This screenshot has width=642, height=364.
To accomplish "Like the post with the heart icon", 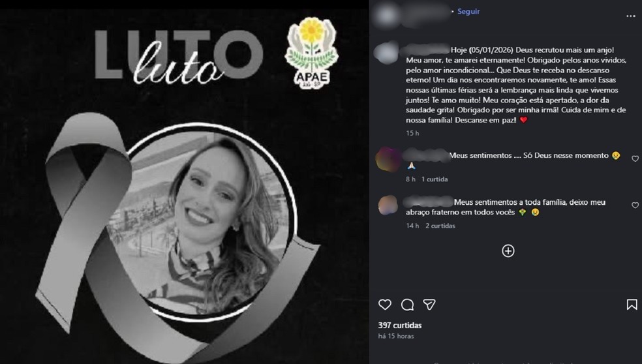I will click(384, 304).
